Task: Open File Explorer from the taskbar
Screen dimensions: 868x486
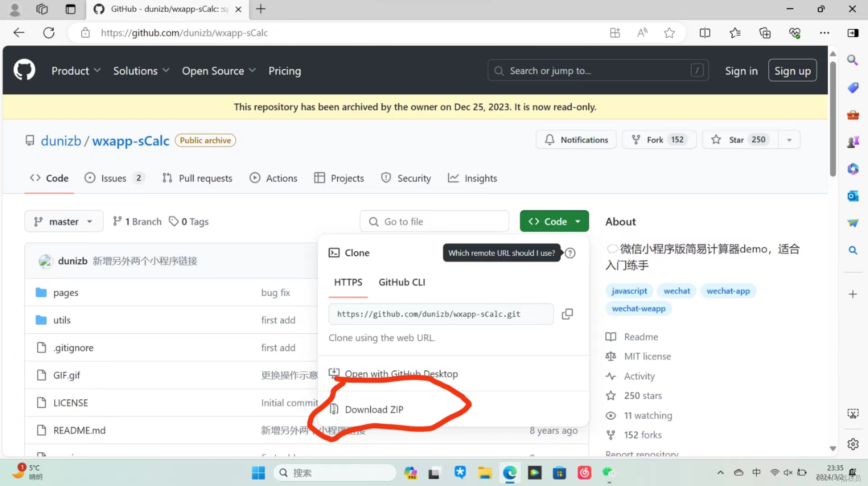Action: pos(485,472)
